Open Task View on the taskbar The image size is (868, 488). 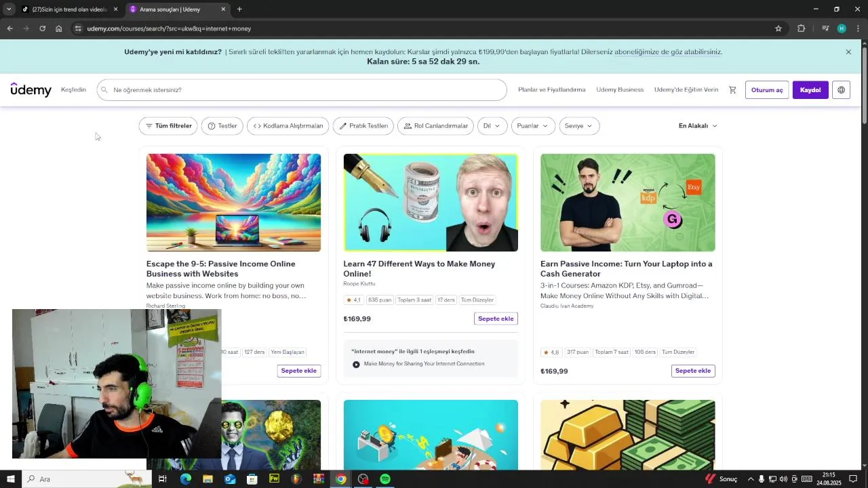pos(163,479)
